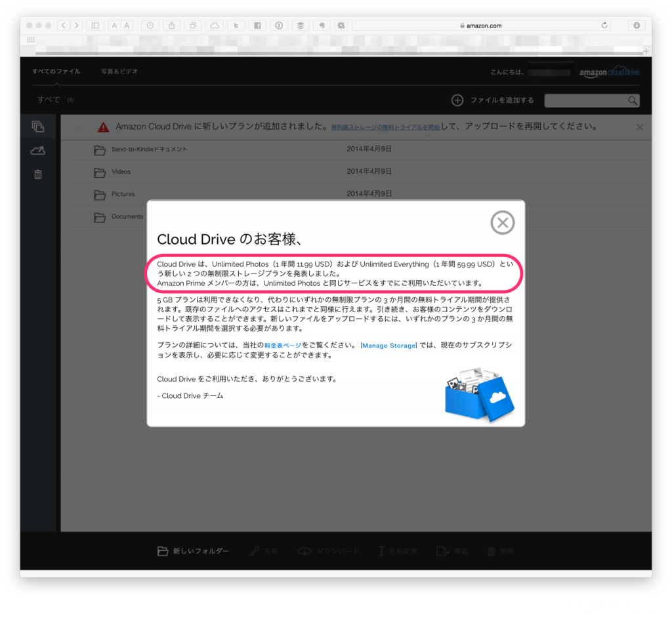Click the ファイルを追加する label
The width and height of the screenshot is (672, 623).
click(x=502, y=100)
